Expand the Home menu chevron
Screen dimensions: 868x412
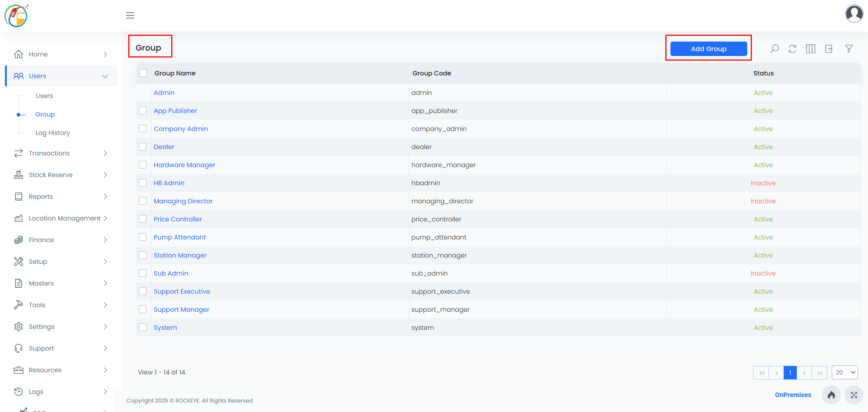tap(105, 54)
